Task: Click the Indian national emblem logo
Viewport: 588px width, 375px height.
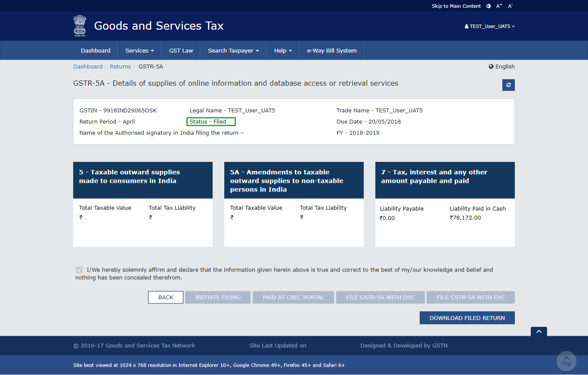Action: (80, 26)
